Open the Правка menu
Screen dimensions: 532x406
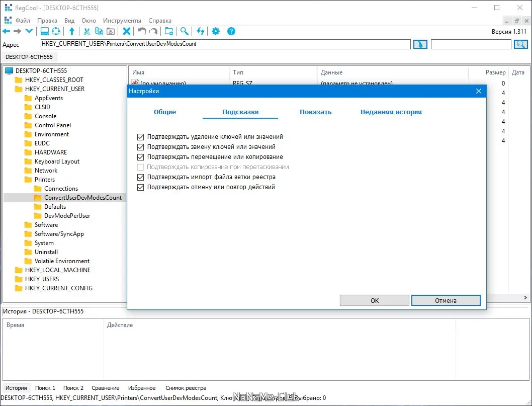[47, 21]
